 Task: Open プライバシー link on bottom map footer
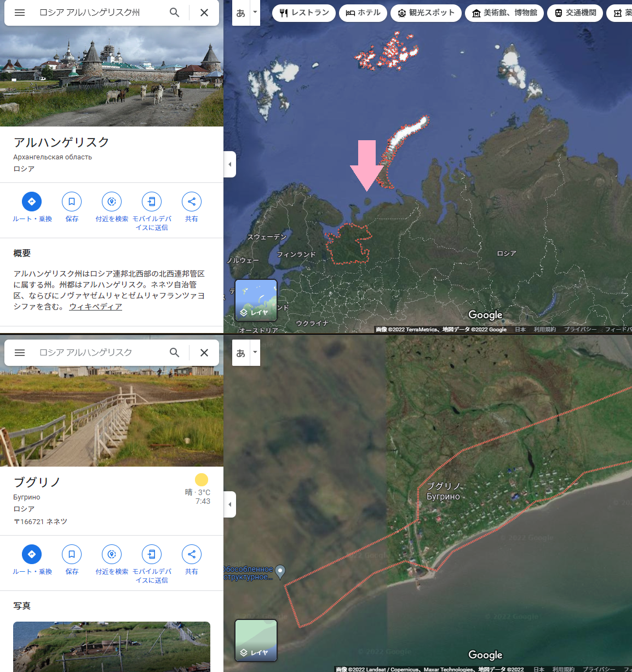[599, 669]
